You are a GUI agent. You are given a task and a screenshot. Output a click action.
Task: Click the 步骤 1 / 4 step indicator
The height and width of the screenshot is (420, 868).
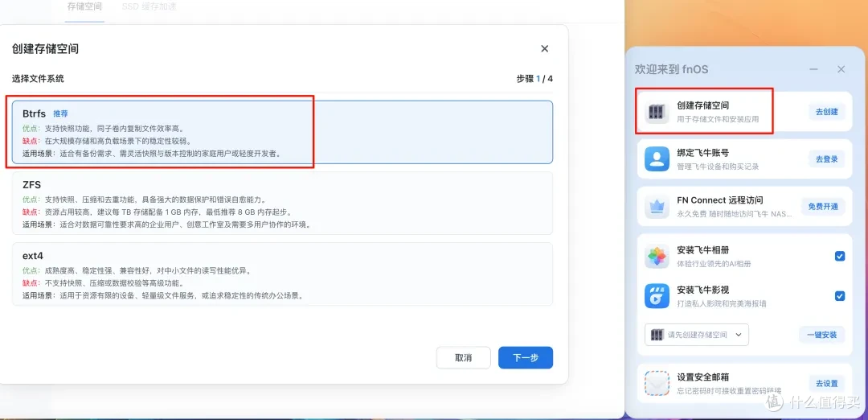(x=534, y=79)
